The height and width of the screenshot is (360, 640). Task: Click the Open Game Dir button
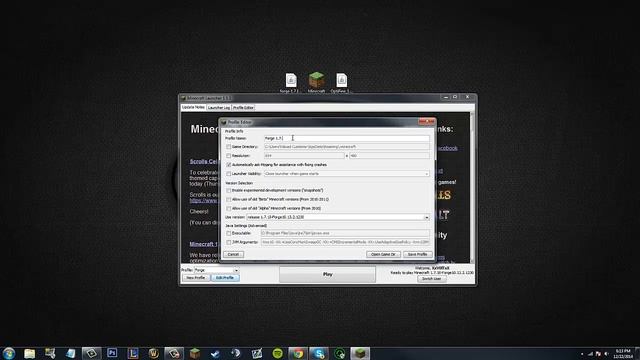383,254
